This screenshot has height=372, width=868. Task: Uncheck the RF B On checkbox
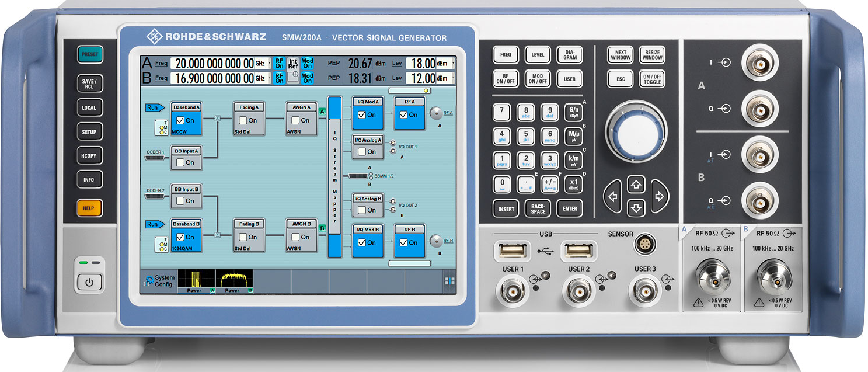pos(403,242)
